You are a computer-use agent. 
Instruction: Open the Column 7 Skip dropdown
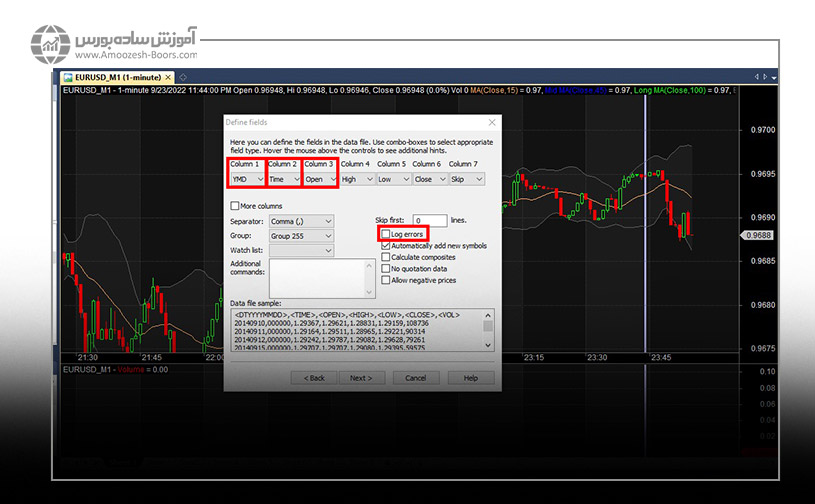pyautogui.click(x=466, y=179)
